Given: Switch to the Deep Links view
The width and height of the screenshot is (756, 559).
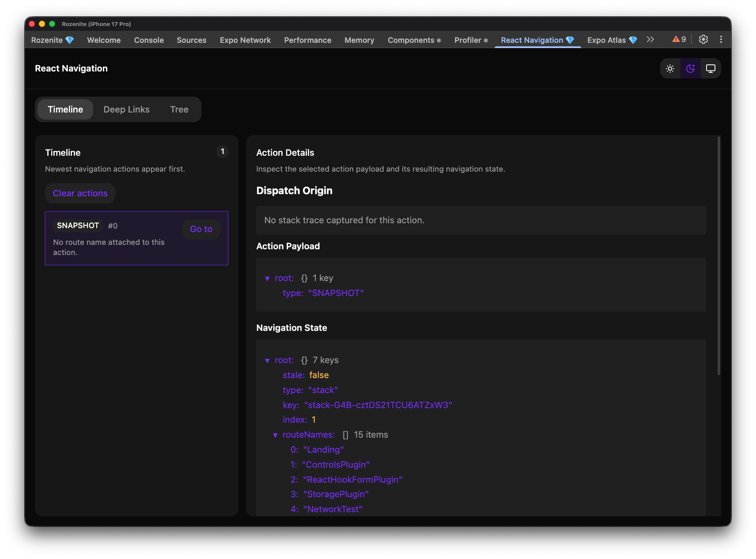Looking at the screenshot, I should coord(126,109).
